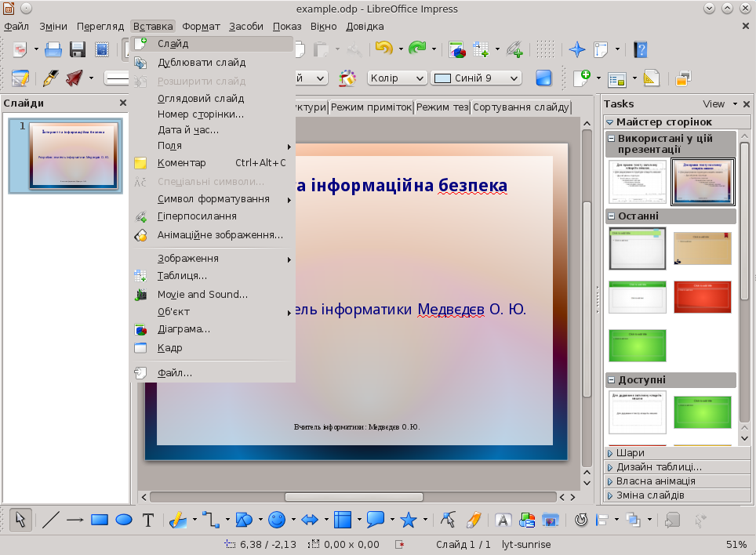Click the Undo arrow icon

tap(383, 49)
